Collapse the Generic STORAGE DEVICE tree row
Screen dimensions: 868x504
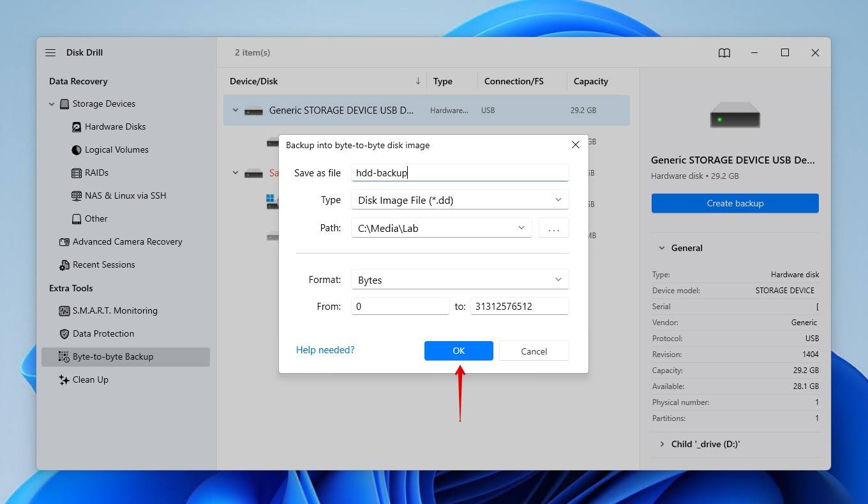pos(235,110)
